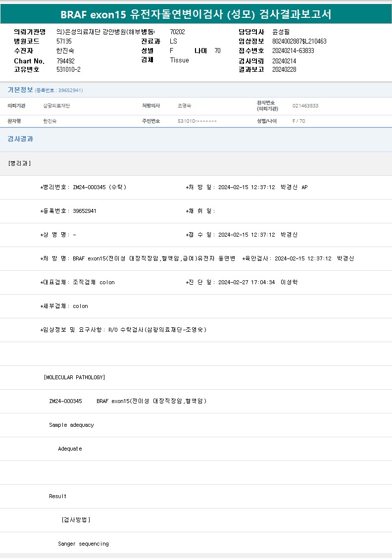Click the 담당의사 name 윤성필
The width and height of the screenshot is (392, 558).
[281, 32]
